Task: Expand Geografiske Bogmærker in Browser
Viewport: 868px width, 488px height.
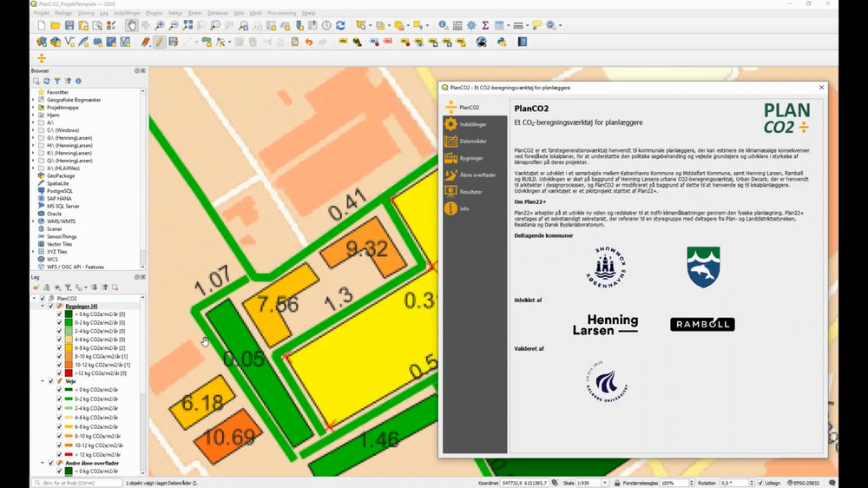Action: [x=34, y=100]
